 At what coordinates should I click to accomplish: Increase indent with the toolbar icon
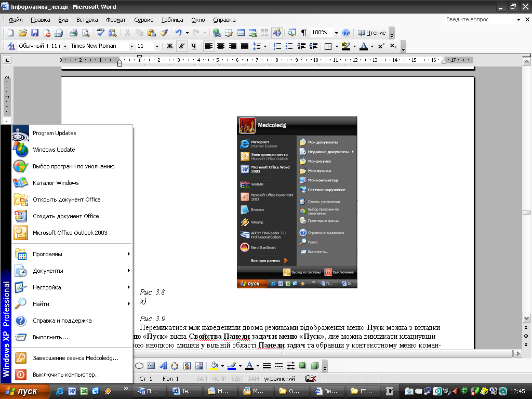point(313,46)
